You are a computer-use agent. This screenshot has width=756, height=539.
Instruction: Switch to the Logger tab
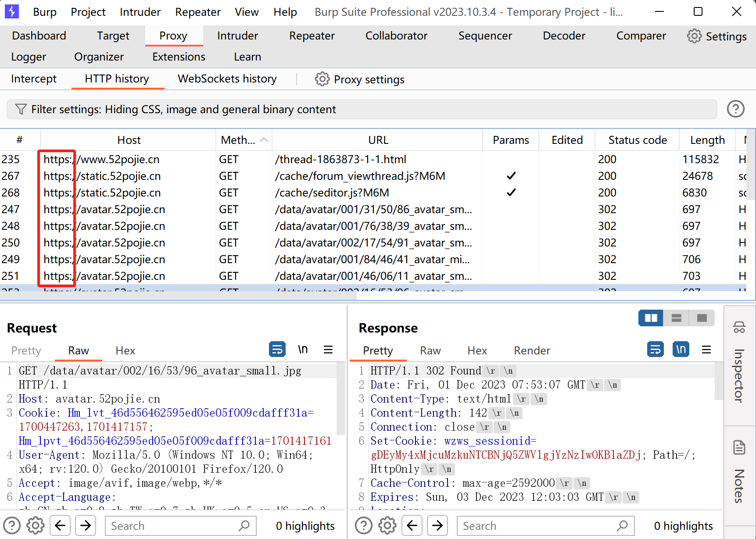[x=29, y=57]
